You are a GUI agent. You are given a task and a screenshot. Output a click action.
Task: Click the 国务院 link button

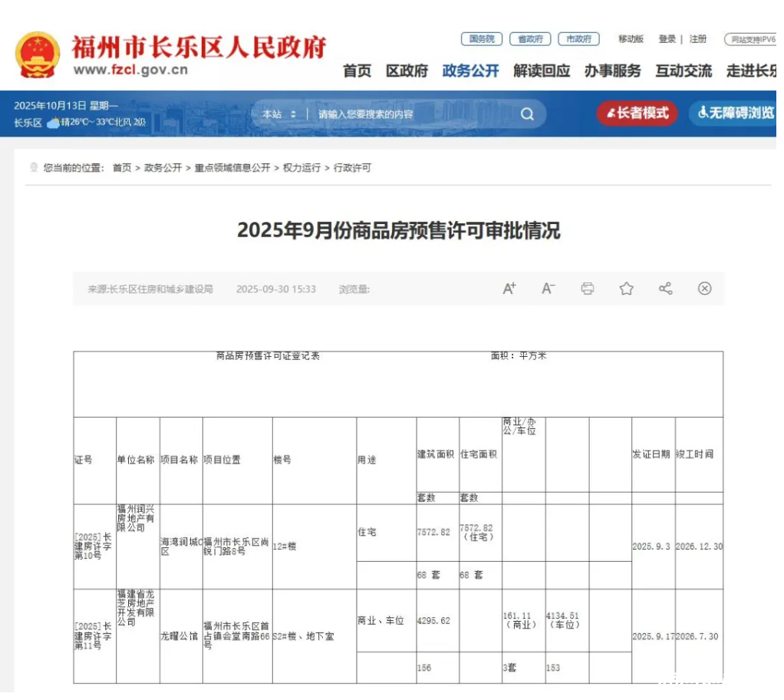pyautogui.click(x=482, y=39)
